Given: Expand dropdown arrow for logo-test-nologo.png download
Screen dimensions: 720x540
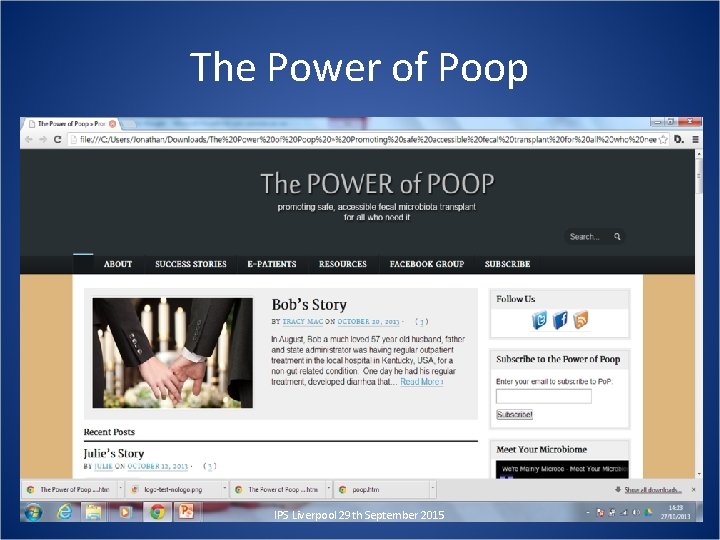Looking at the screenshot, I should tap(225, 490).
